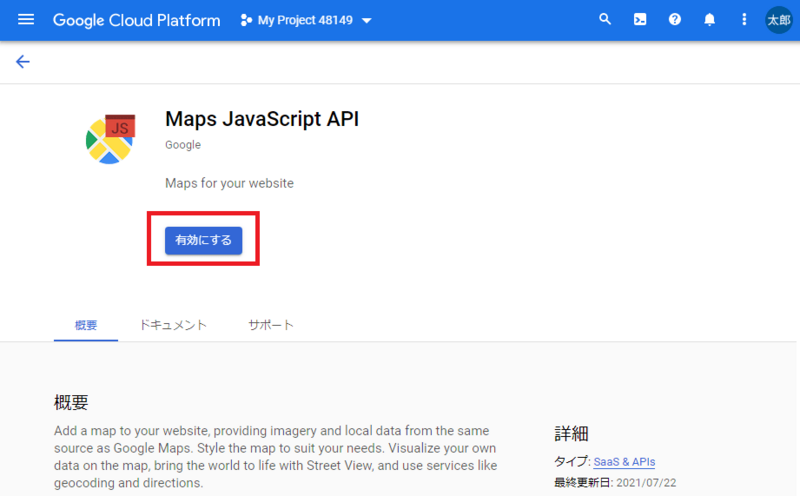800x496 pixels.
Task: Open the My Project 48149 project selector
Action: pyautogui.click(x=306, y=20)
